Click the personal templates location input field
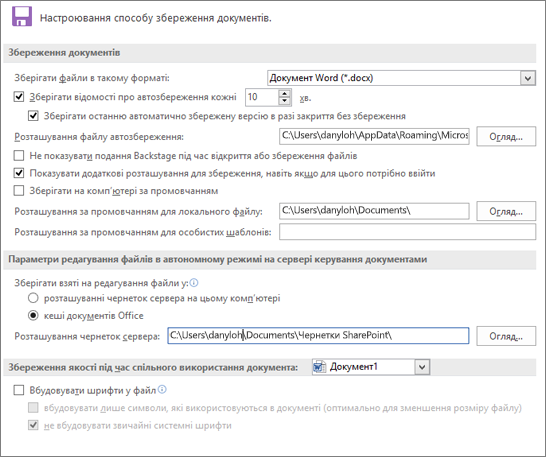Viewport: 546px width, 457px height. tap(407, 232)
